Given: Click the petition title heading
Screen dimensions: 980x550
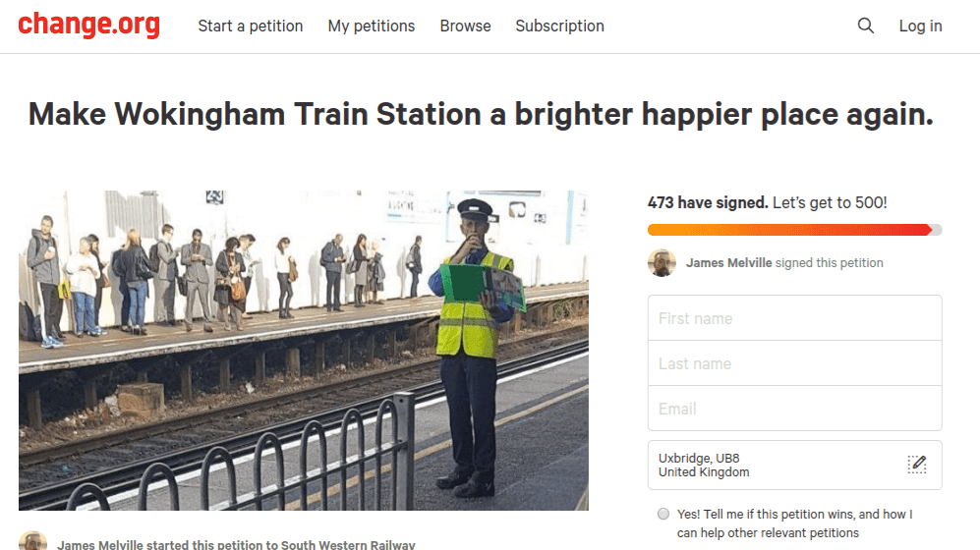Looking at the screenshot, I should click(481, 115).
